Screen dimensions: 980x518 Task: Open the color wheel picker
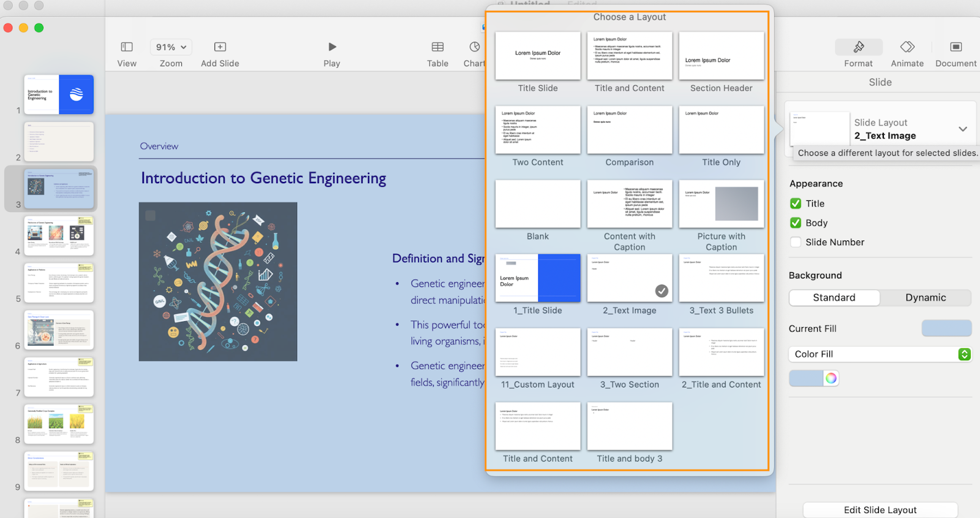point(831,378)
